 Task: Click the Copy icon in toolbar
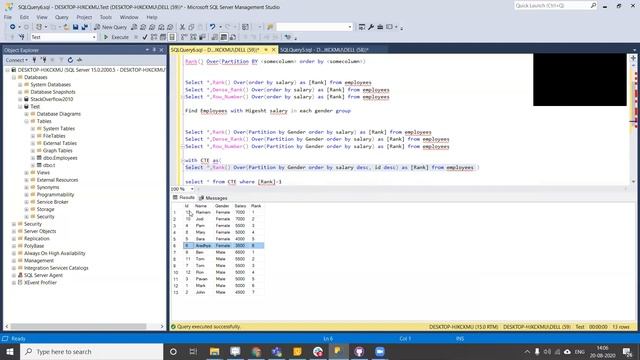191,27
